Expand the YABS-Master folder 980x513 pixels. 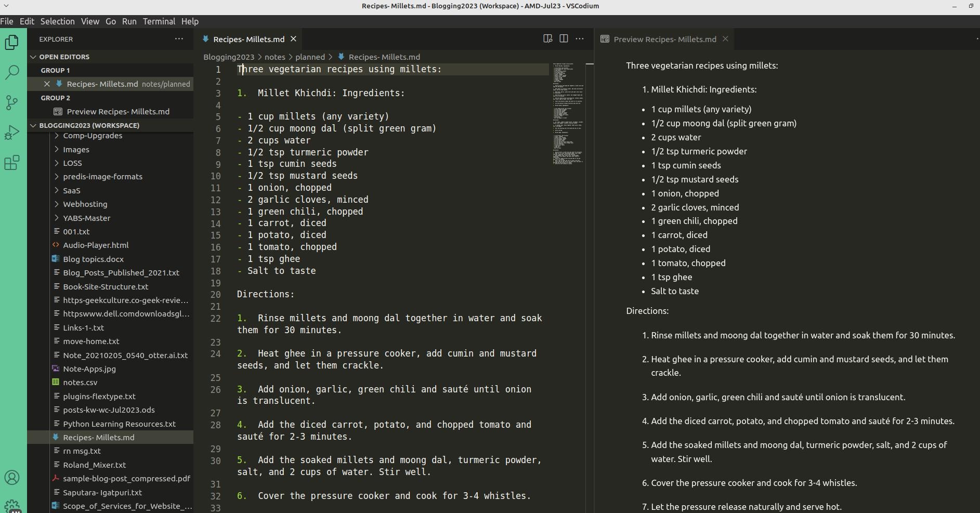(56, 218)
